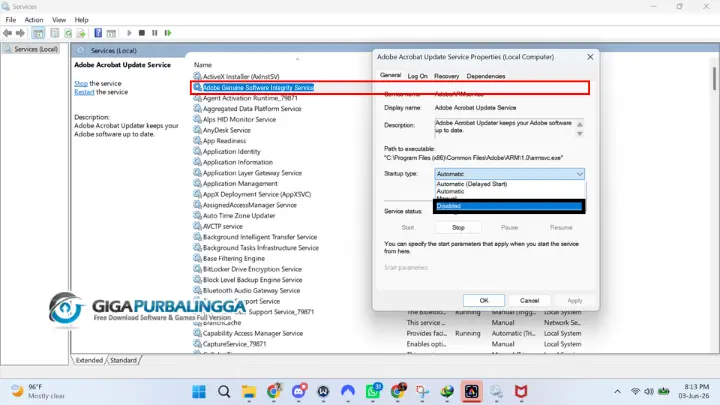Open the Adobe Creative Cloud taskbar icon
This screenshot has width=720, height=405.
(x=472, y=392)
